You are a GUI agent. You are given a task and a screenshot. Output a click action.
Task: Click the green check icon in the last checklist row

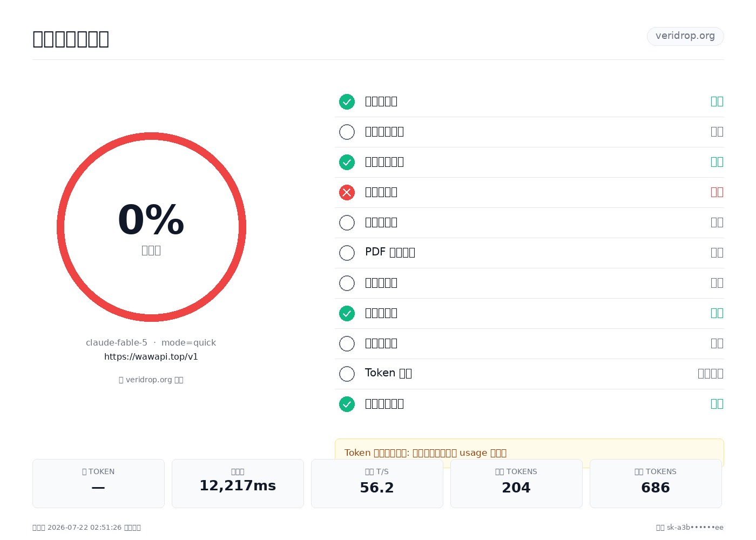click(347, 404)
